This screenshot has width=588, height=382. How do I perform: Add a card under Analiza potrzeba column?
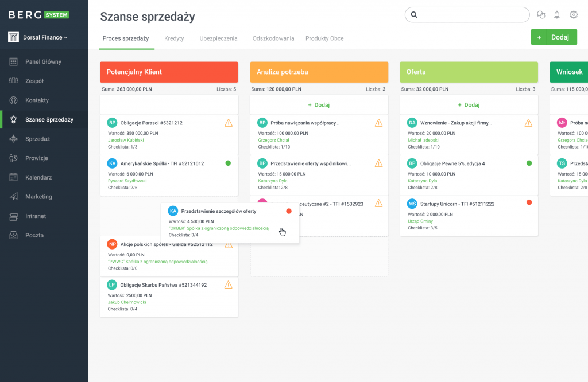click(x=319, y=105)
